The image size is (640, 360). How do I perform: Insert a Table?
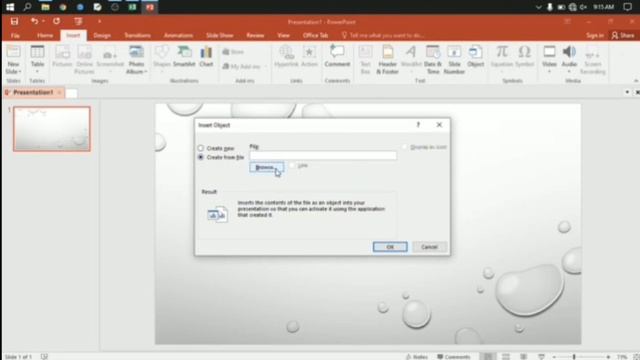[x=37, y=60]
